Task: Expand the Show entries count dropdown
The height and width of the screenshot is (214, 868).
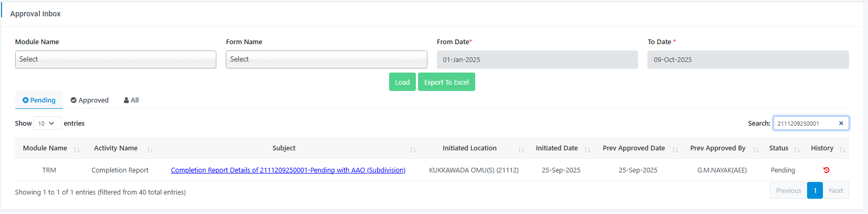Action: point(47,123)
